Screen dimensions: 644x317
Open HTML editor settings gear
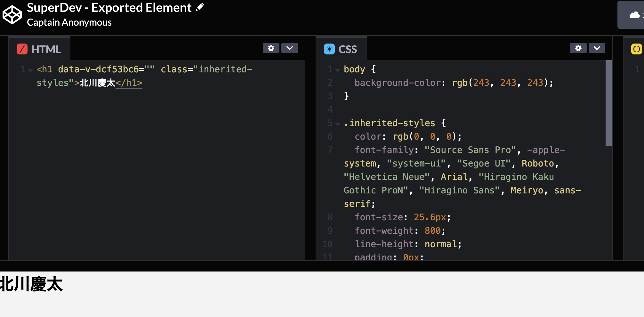point(271,48)
